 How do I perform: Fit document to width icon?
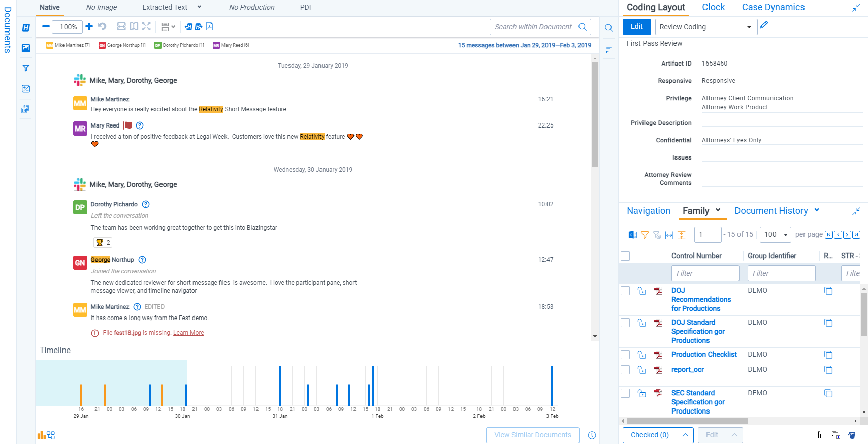121,26
